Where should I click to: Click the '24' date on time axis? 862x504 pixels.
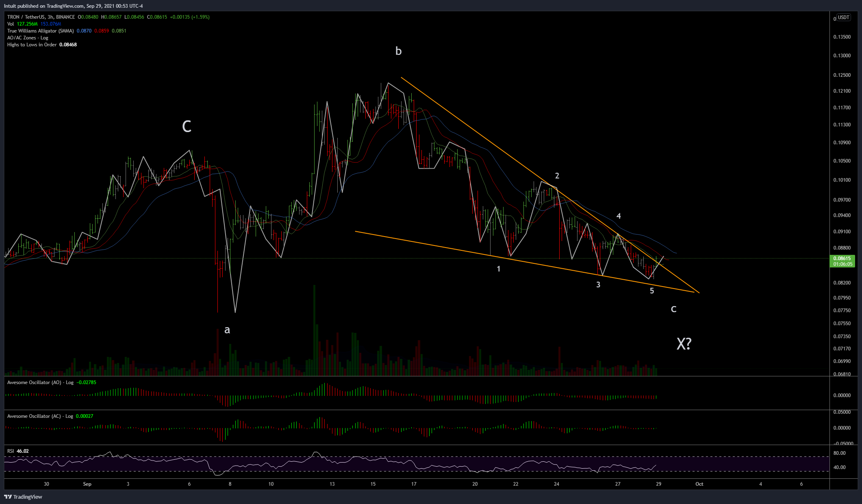tap(556, 484)
